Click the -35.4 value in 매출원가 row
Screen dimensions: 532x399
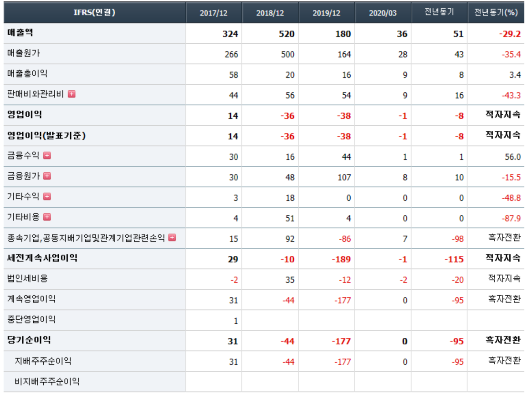(x=512, y=54)
